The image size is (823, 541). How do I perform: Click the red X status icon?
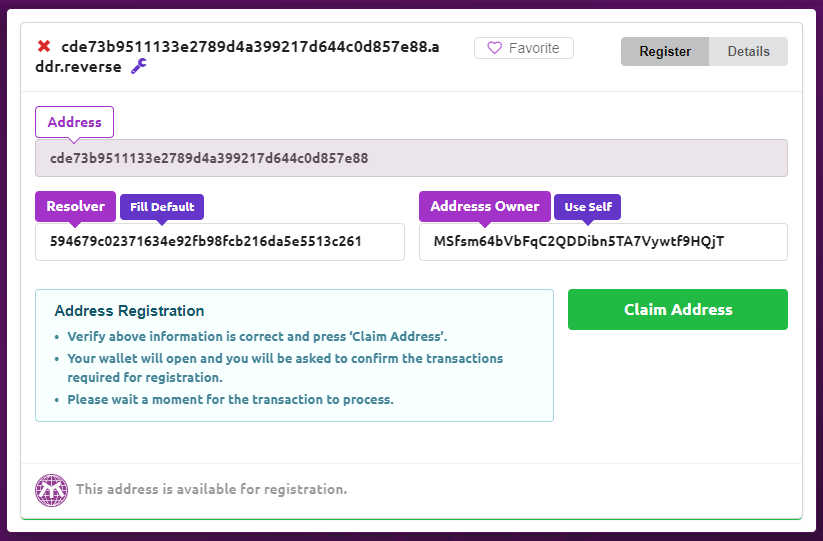44,47
